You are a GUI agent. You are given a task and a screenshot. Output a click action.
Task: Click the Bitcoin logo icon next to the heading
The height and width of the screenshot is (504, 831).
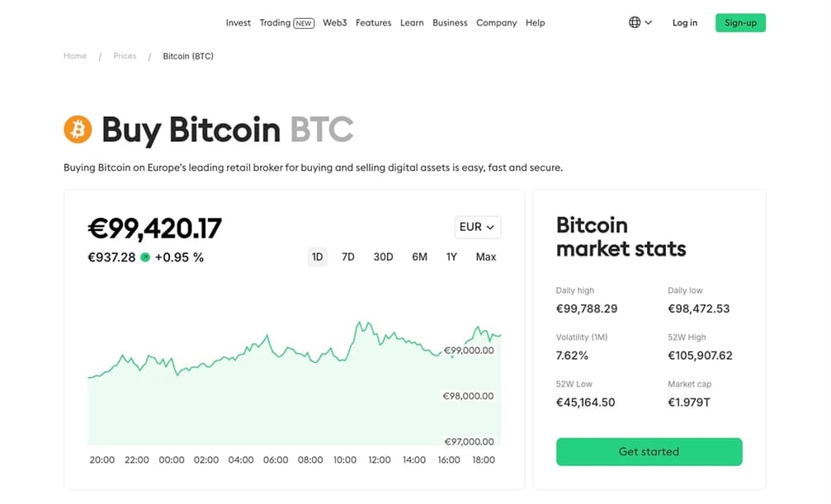pyautogui.click(x=77, y=130)
